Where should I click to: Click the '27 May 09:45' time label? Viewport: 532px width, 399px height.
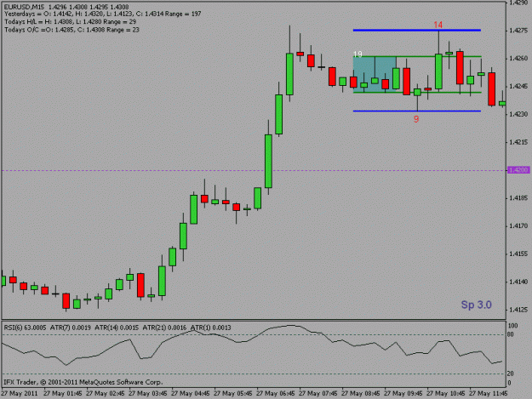(403, 394)
